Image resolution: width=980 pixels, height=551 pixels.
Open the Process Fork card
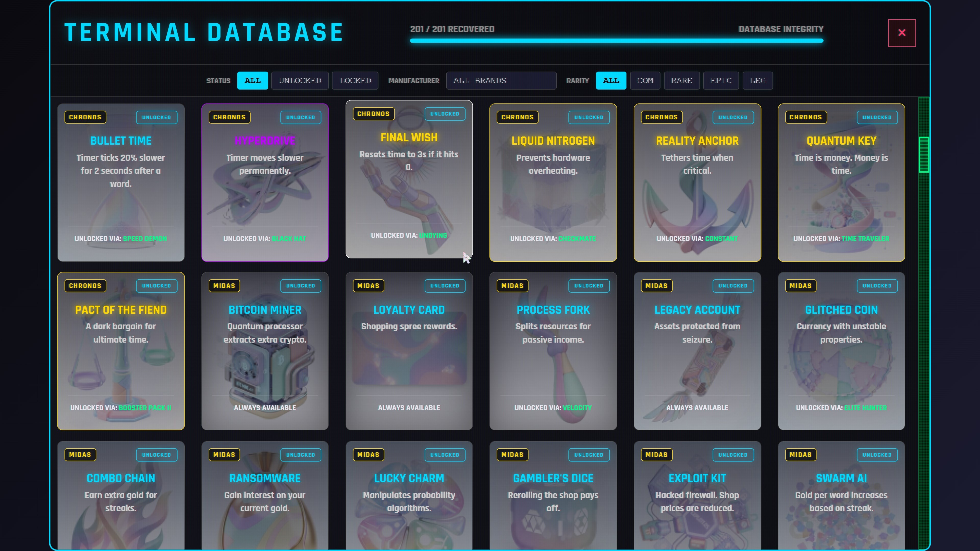553,351
